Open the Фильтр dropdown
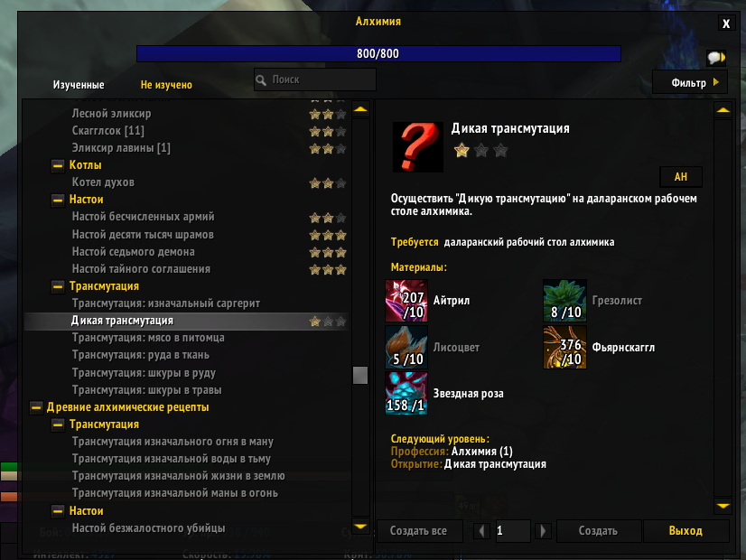Image resolution: width=746 pixels, height=560 pixels. click(690, 83)
